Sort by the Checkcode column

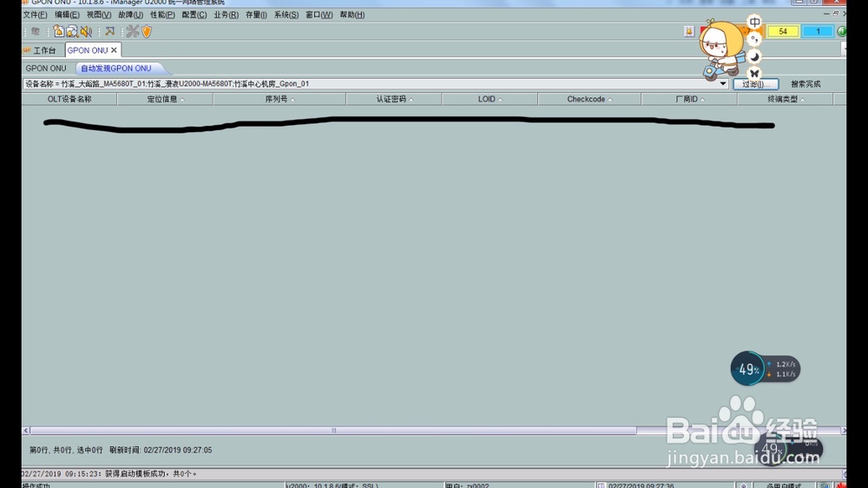pos(589,99)
